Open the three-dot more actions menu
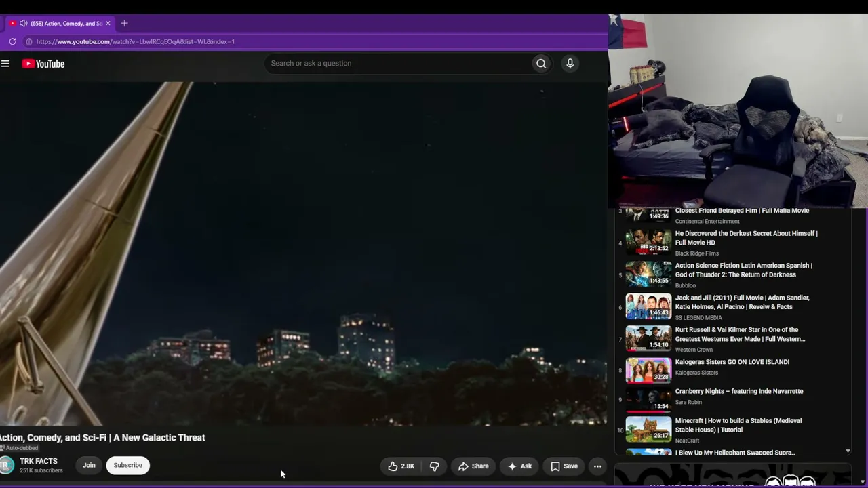This screenshot has height=488, width=868. coord(597,466)
